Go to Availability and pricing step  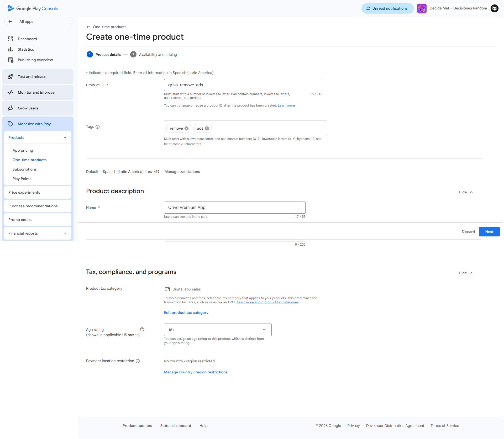click(154, 55)
